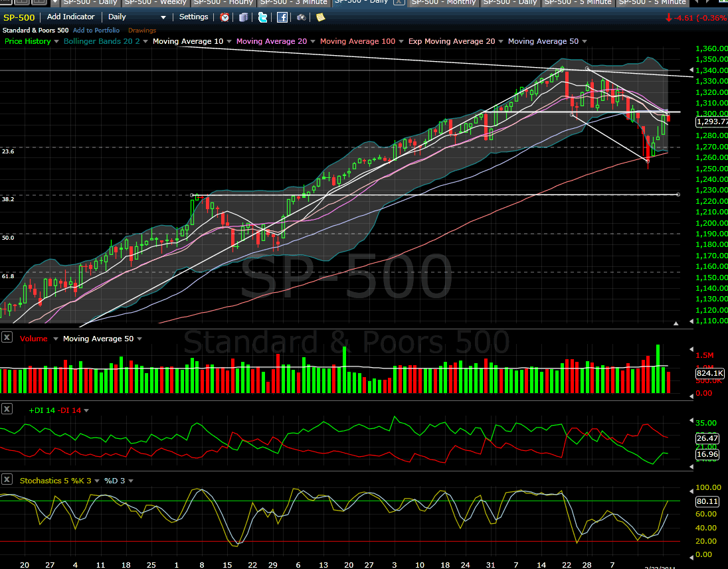Click the arrow marker at top of Volume panel scale

click(691, 349)
